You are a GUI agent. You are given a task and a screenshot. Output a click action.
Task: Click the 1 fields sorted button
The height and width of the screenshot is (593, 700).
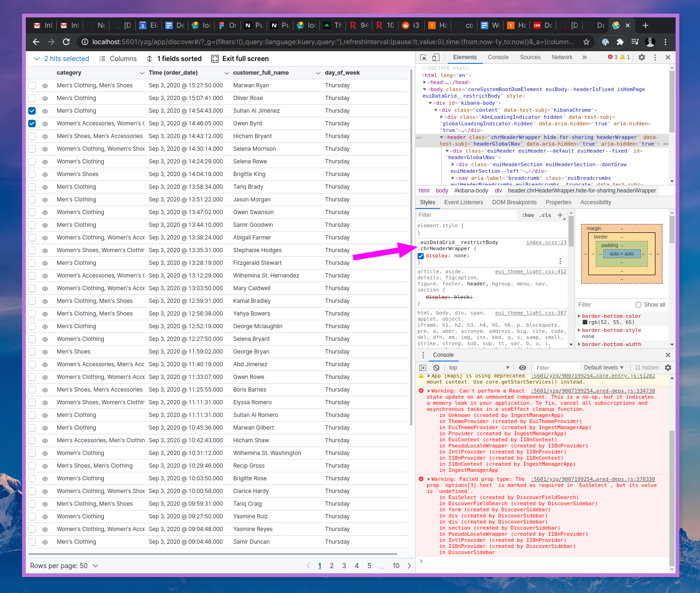click(174, 59)
